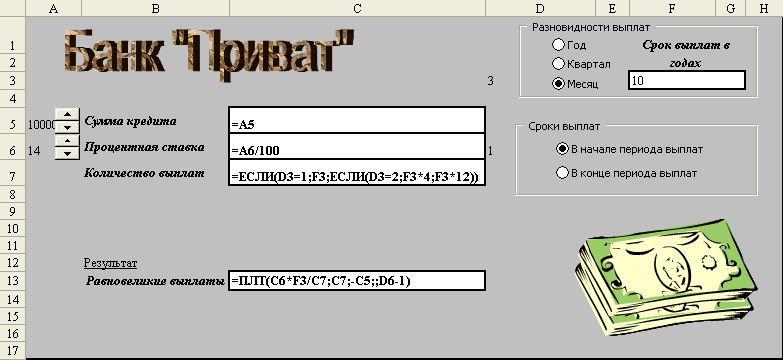Click cell A5 showing 10000

coord(41,124)
